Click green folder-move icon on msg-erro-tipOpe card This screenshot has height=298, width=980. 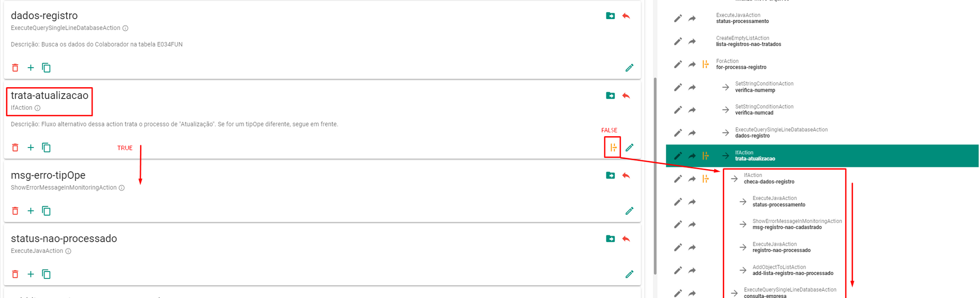click(611, 175)
